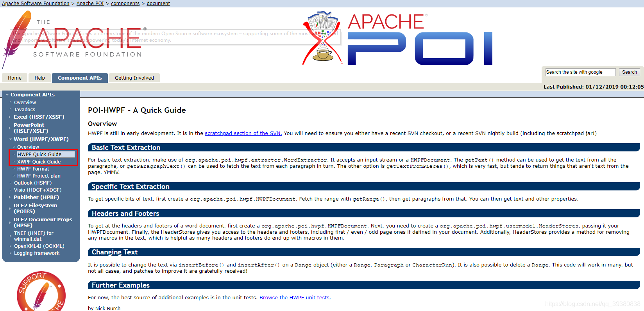Open TNEF (HMEF) for winmail.dat link
Image resolution: width=644 pixels, height=311 pixels.
(x=34, y=236)
